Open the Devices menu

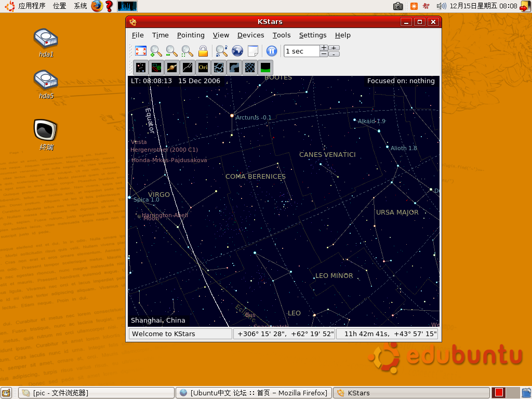(251, 35)
